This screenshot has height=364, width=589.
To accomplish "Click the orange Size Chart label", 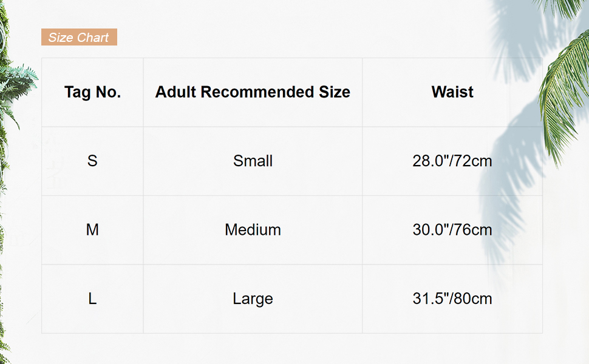I will tap(79, 38).
